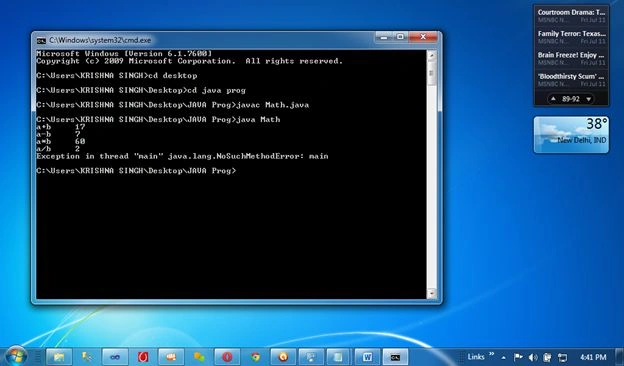Open the network connection tray icon
624x366 pixels.
tap(562, 357)
